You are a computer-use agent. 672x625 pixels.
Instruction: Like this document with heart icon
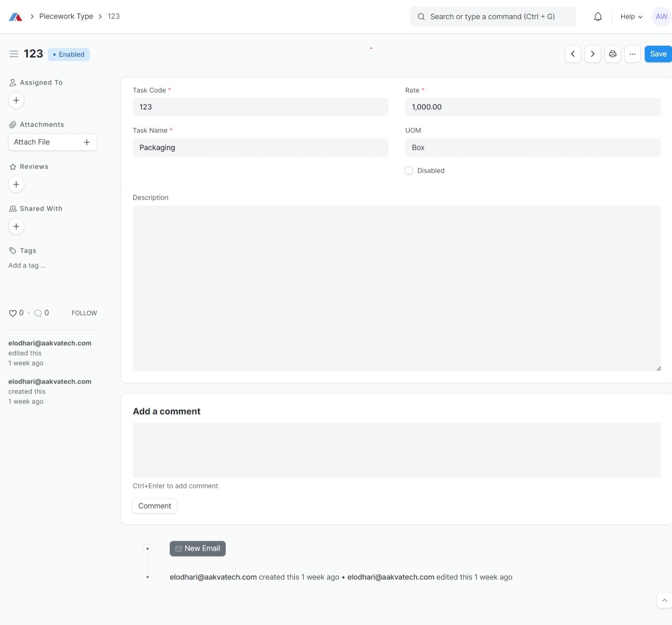click(13, 313)
